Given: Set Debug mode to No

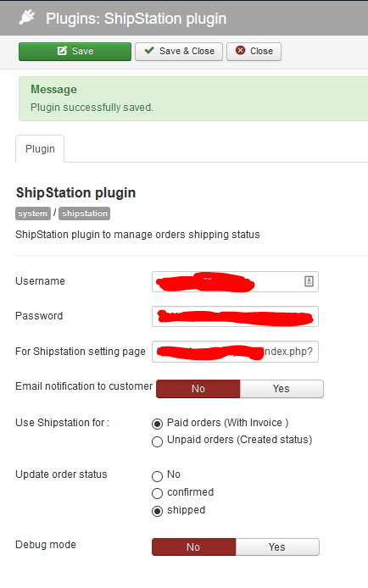Looking at the screenshot, I should pos(193,547).
